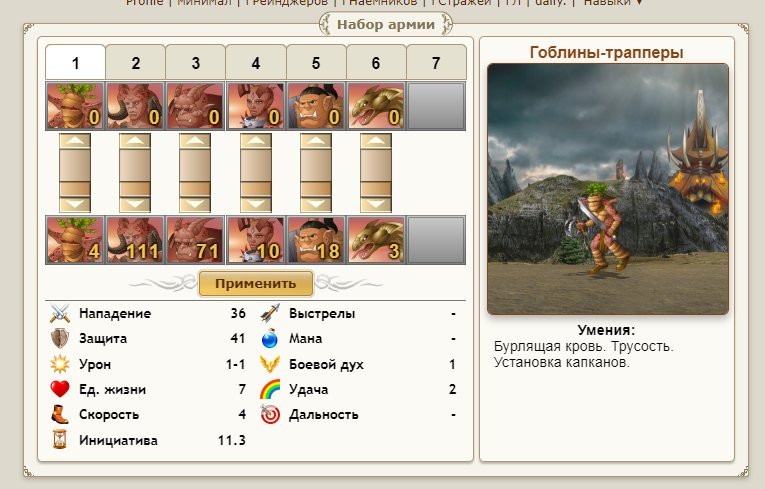This screenshot has height=489, width=765.
Task: Click the Гоблины-трапперы title text
Action: tap(606, 52)
